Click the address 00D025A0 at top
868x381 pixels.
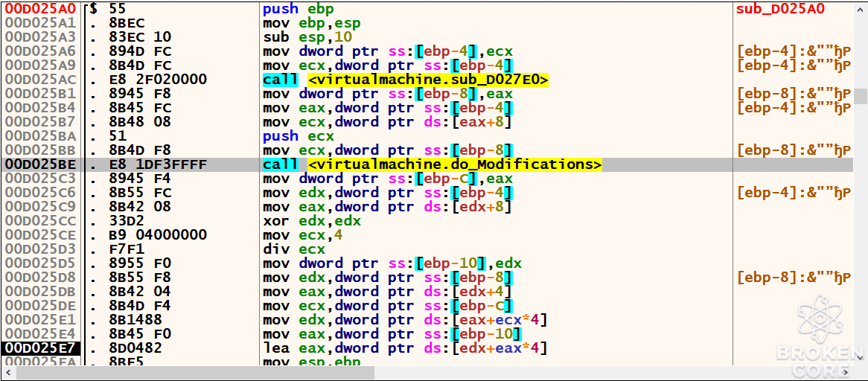(40, 10)
